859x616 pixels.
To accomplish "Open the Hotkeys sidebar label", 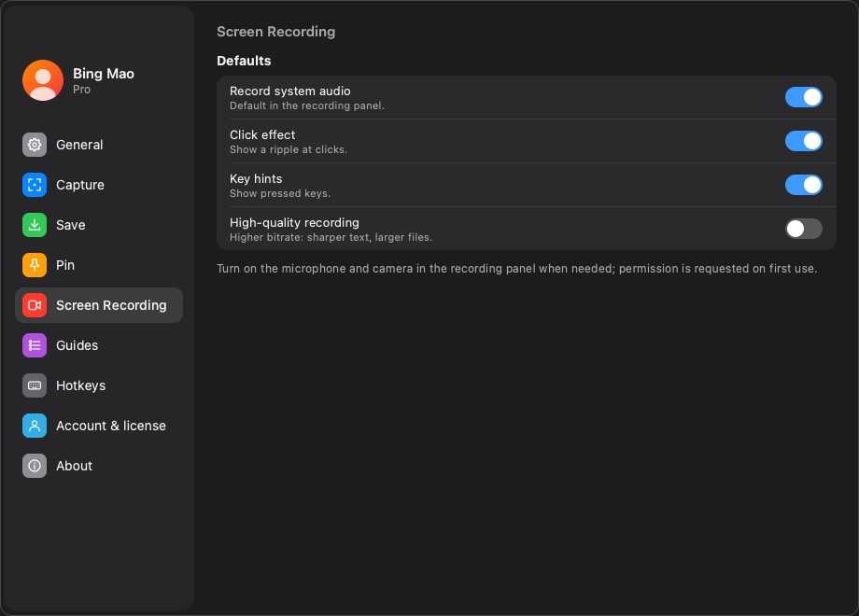I will tap(80, 386).
